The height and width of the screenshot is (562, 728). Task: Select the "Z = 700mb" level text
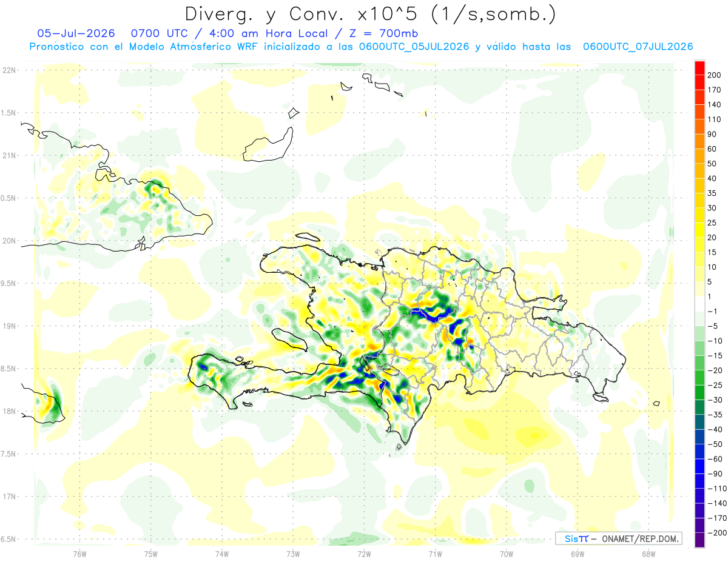[383, 33]
